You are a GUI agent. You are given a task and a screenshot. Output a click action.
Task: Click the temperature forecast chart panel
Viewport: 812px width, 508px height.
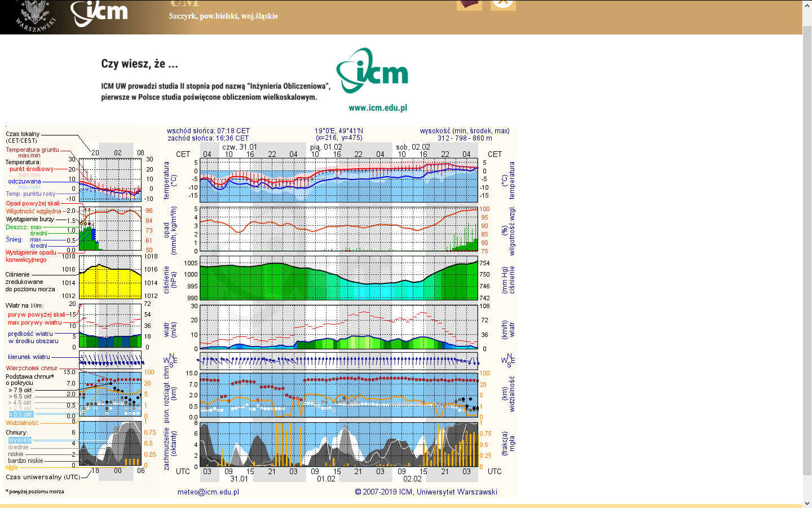click(339, 180)
